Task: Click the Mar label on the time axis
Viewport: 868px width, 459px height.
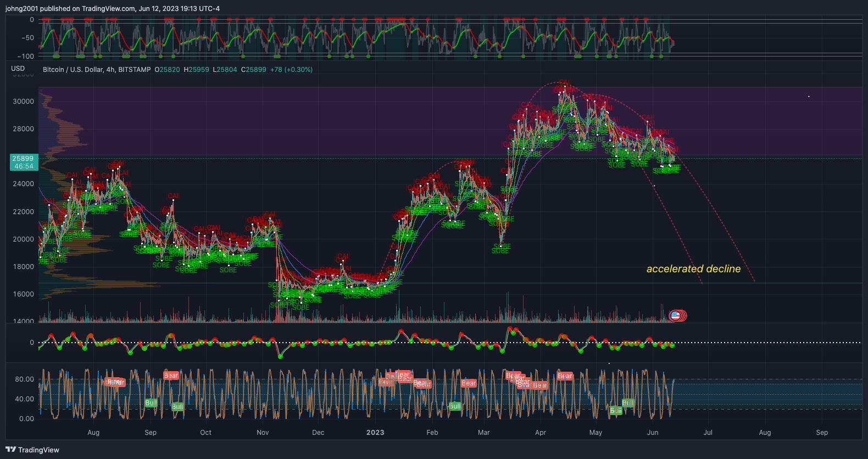Action: click(x=484, y=433)
